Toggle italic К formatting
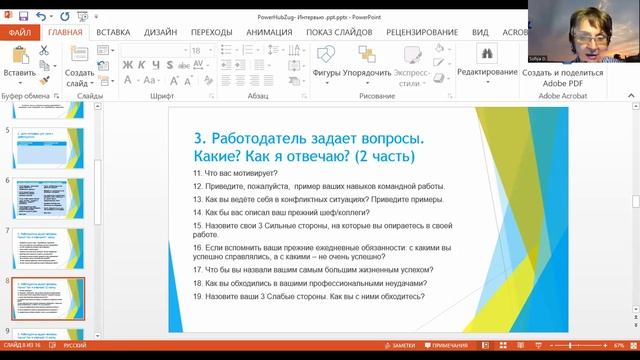 (141, 65)
